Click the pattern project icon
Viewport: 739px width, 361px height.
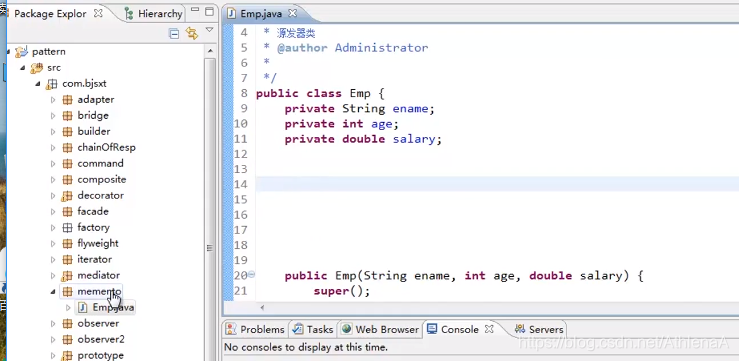[x=21, y=51]
